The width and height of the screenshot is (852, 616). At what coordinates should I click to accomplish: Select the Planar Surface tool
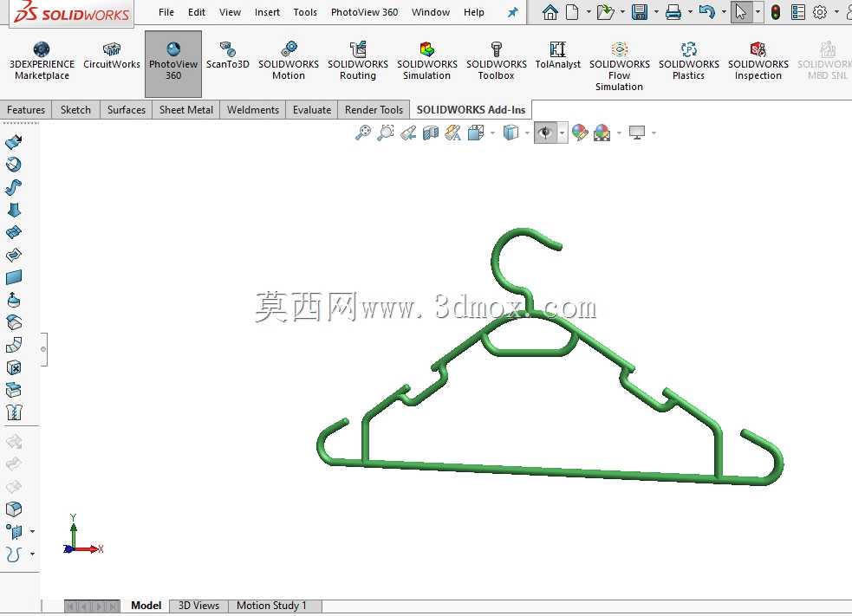[14, 277]
